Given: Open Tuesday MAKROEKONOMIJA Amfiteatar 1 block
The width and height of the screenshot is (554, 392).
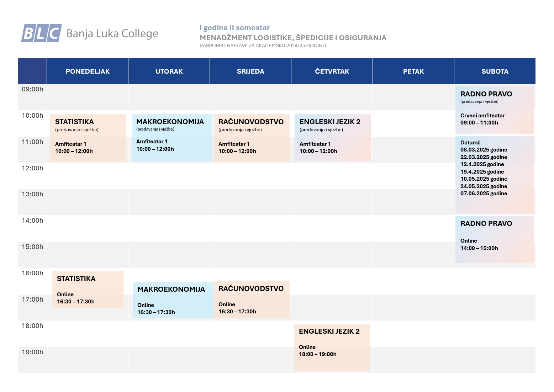Looking at the screenshot, I should [x=172, y=137].
